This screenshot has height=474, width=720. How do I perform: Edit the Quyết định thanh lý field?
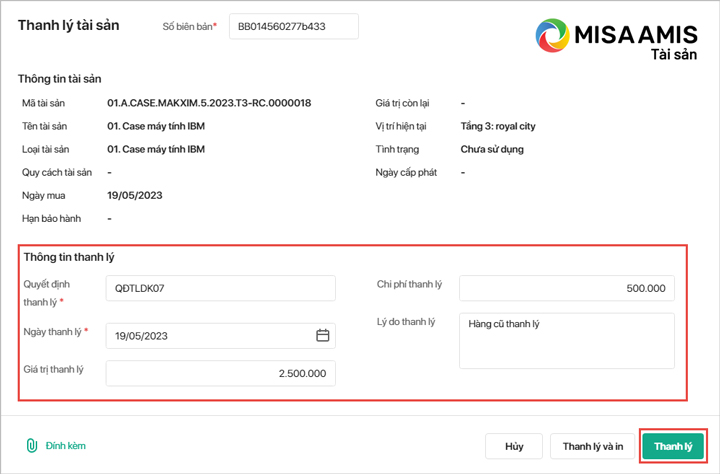click(220, 288)
